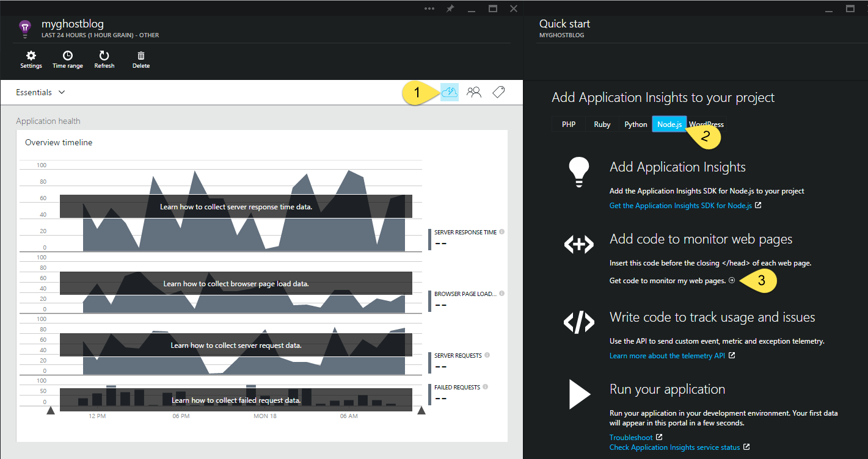Screen dimensions: 868x459
Task: Pin the myghostblog blade
Action: click(x=450, y=9)
